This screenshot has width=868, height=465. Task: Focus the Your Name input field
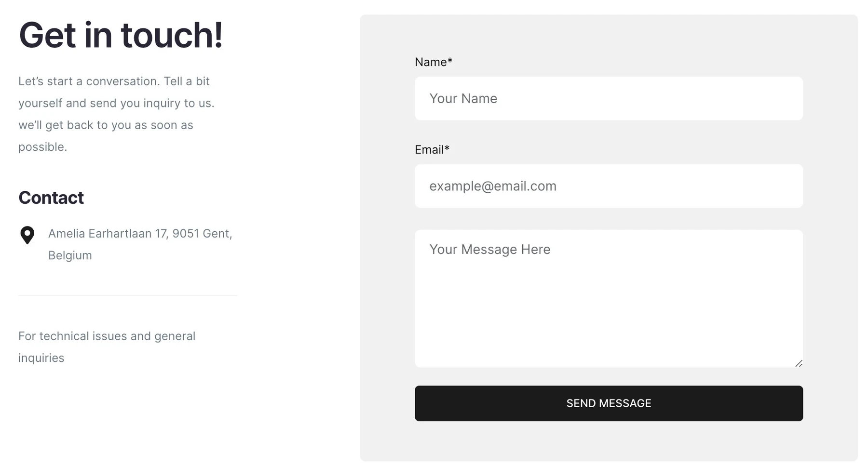[609, 98]
